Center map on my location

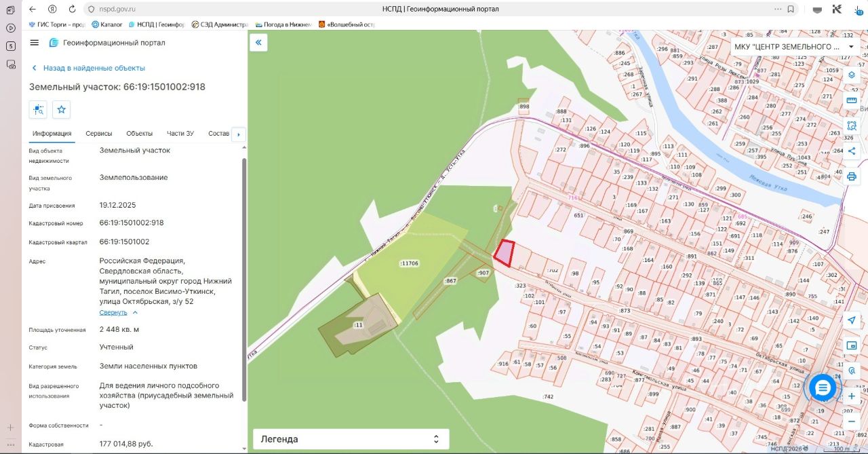pyautogui.click(x=852, y=320)
